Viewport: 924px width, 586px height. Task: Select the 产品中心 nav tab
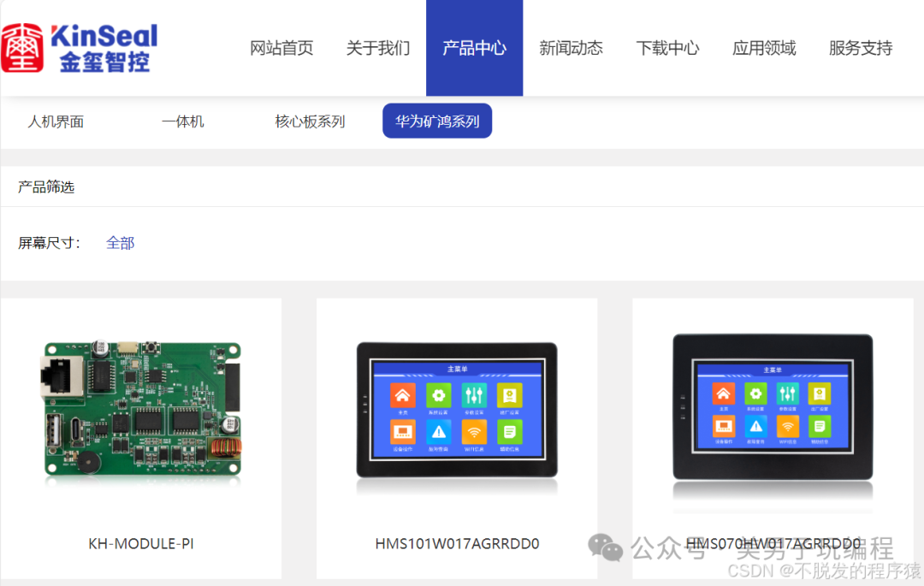click(474, 48)
